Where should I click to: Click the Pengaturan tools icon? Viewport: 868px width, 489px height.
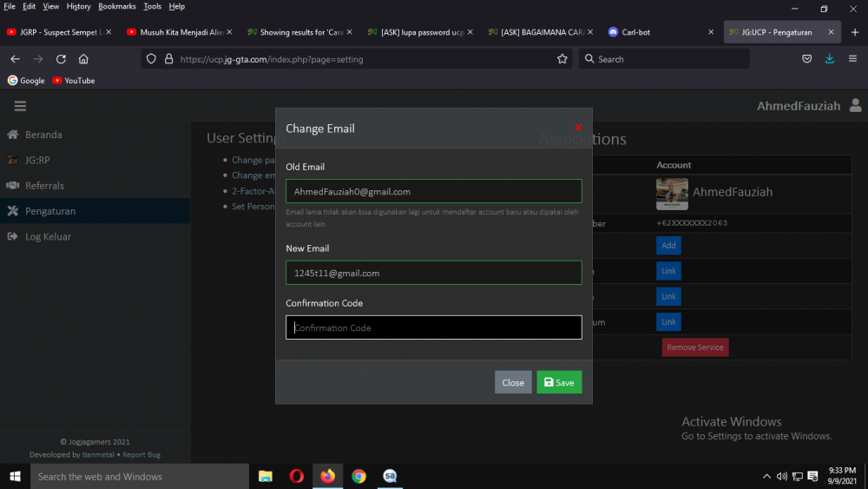click(x=13, y=210)
